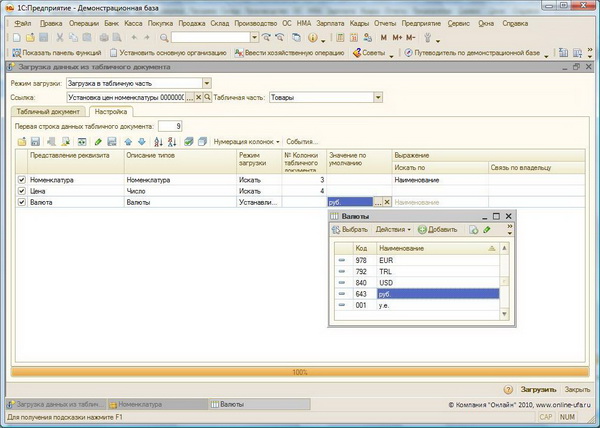Click the New document icon in main toolbar
The image size is (600, 428).
tap(17, 37)
